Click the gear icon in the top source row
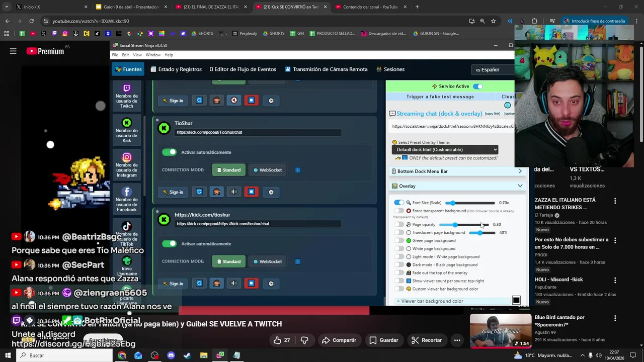The height and width of the screenshot is (362, 644). pos(271,101)
